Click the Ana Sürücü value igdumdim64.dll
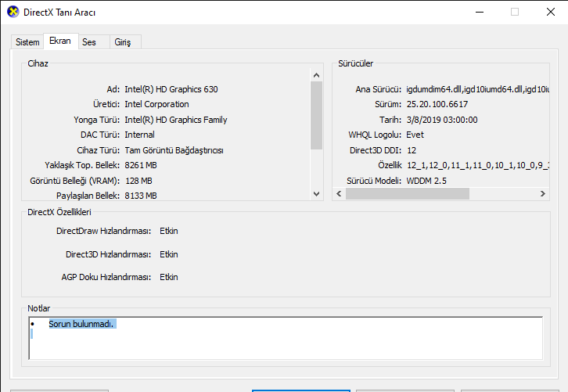The image size is (568, 392). click(477, 89)
